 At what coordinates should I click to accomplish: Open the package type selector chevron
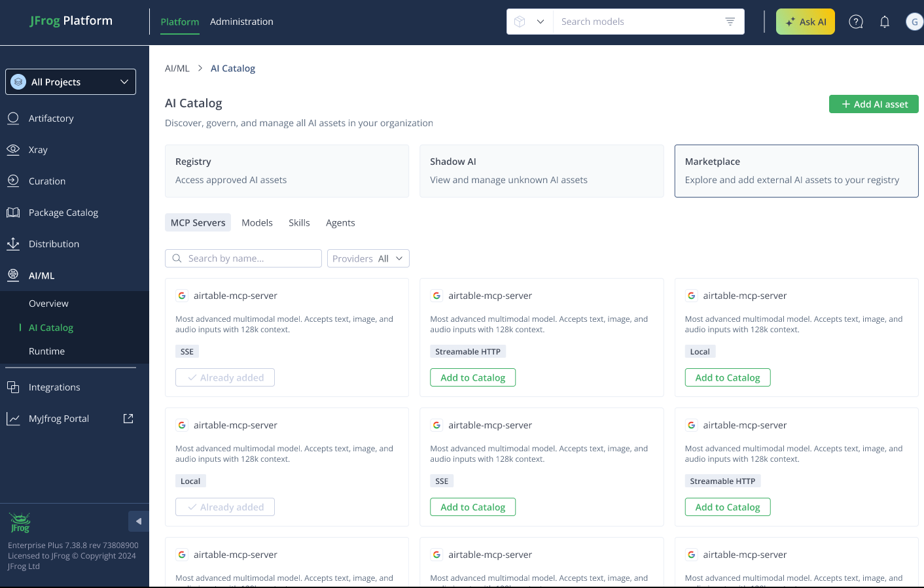pos(541,22)
